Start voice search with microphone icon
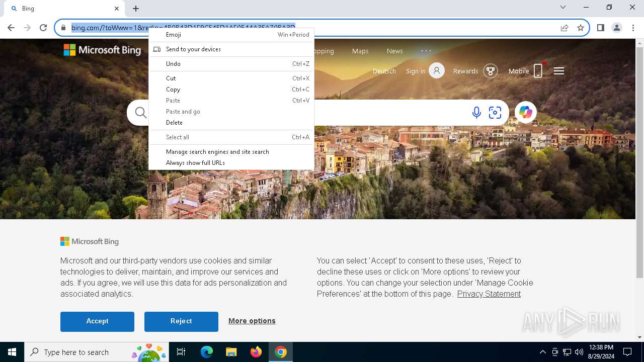 pyautogui.click(x=476, y=113)
